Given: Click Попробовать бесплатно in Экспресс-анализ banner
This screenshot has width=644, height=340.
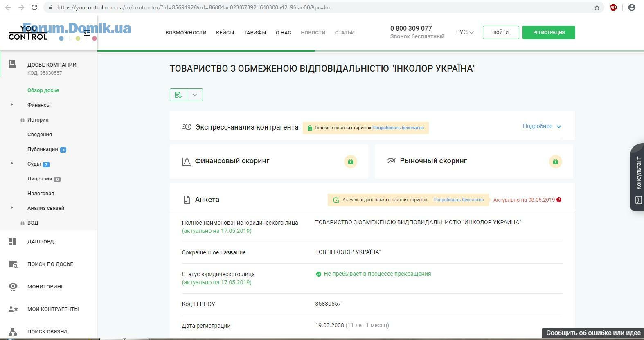Looking at the screenshot, I should pyautogui.click(x=398, y=128).
